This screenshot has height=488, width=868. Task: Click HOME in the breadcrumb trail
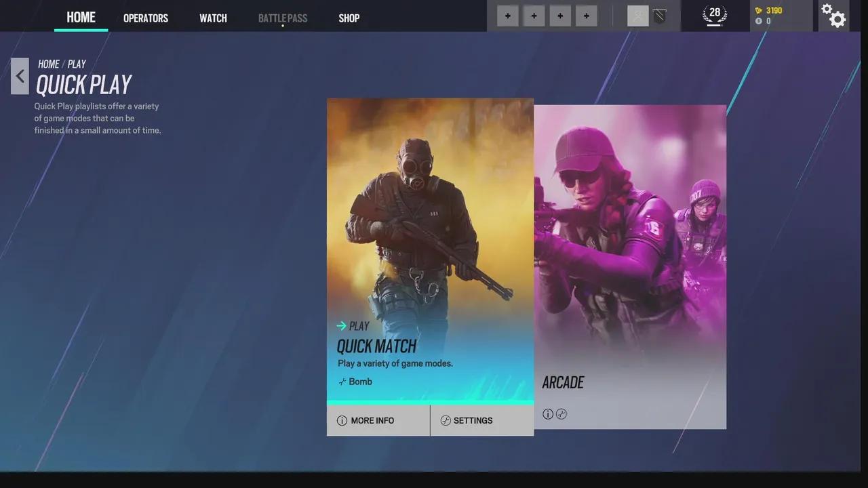pos(48,64)
